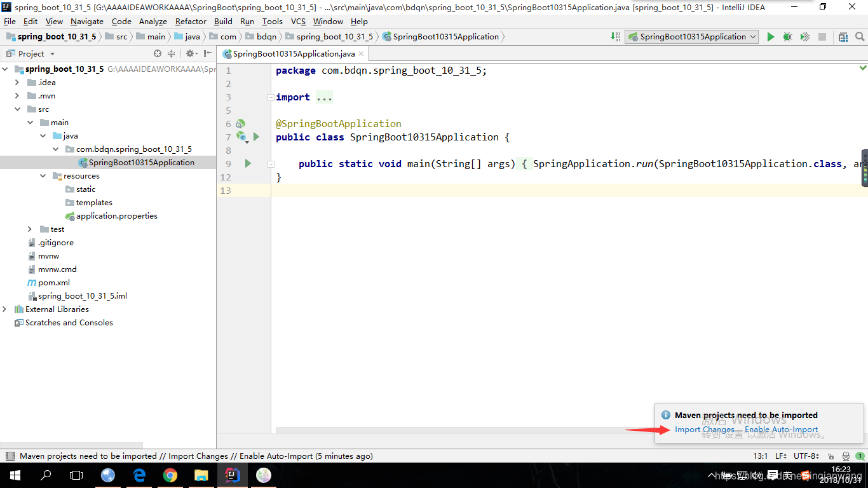Expand the .idea folder
This screenshot has width=868, height=488.
coord(17,83)
